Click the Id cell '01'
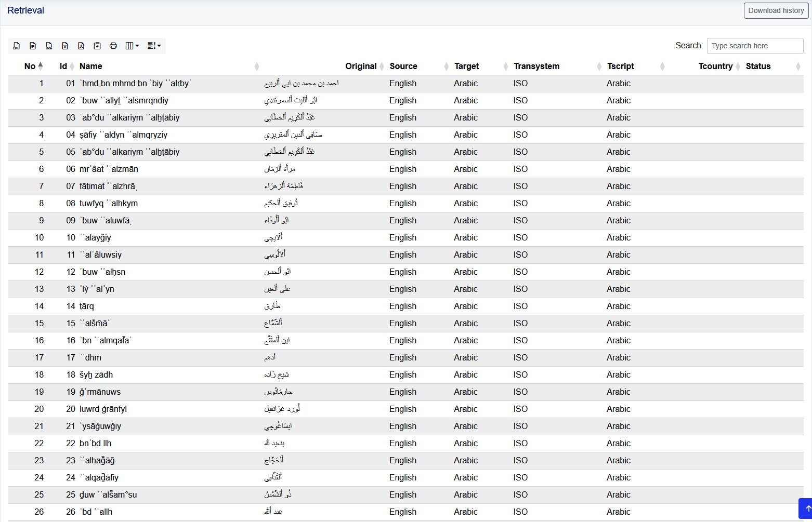 click(x=71, y=84)
